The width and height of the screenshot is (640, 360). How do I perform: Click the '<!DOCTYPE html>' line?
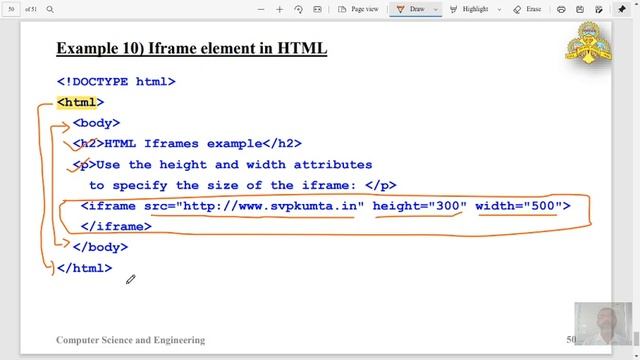(116, 82)
